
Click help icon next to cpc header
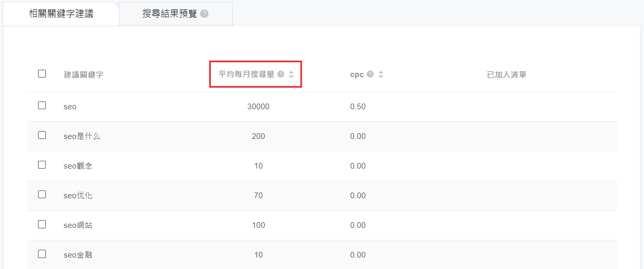[370, 74]
